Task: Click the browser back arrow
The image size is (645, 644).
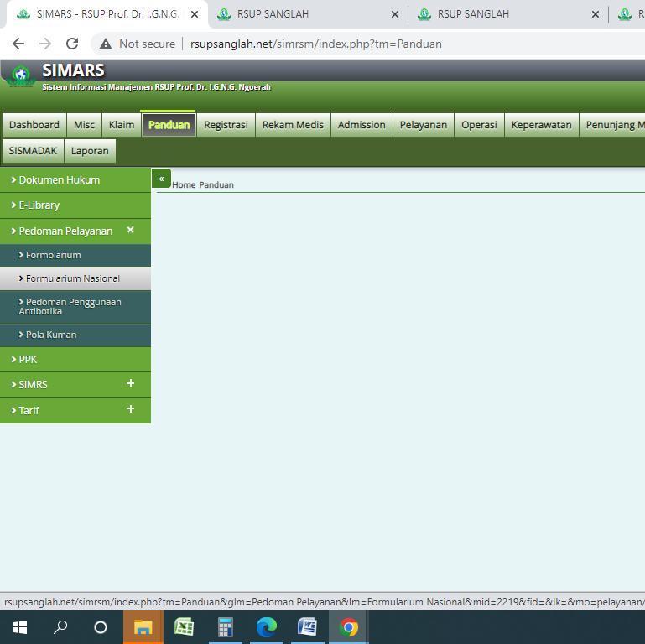Action: point(18,44)
